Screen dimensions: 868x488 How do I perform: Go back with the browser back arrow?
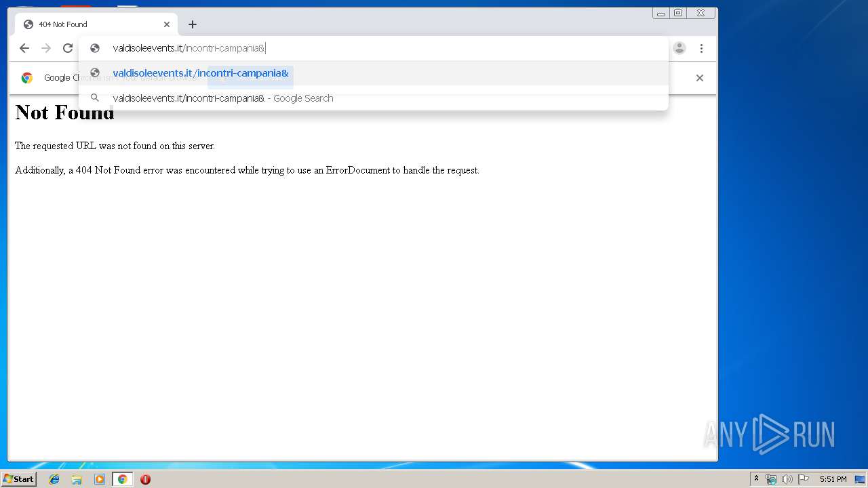pyautogui.click(x=24, y=48)
